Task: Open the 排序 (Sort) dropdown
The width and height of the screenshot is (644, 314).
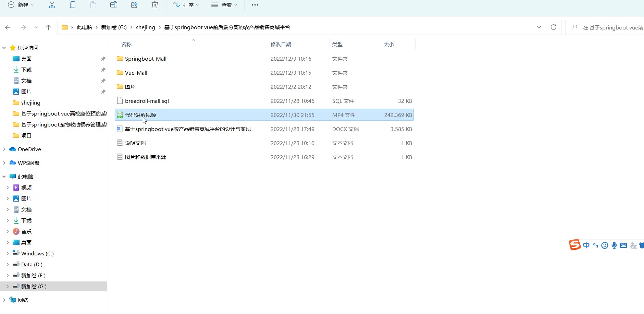Action: [x=186, y=5]
